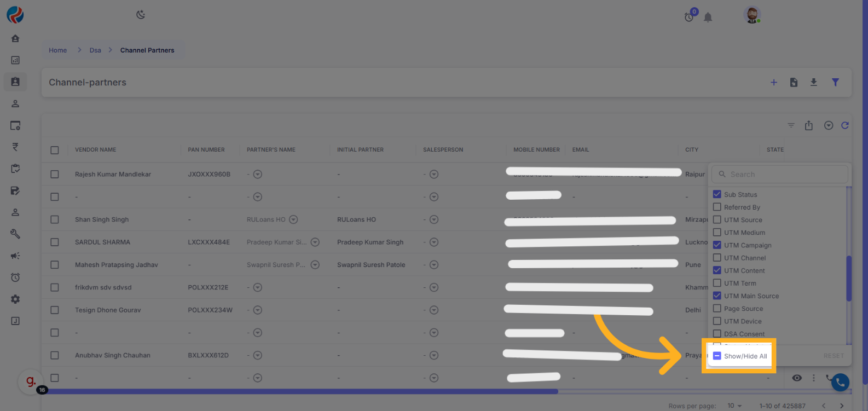Toggle dark mode moon icon
The width and height of the screenshot is (868, 411).
[141, 15]
